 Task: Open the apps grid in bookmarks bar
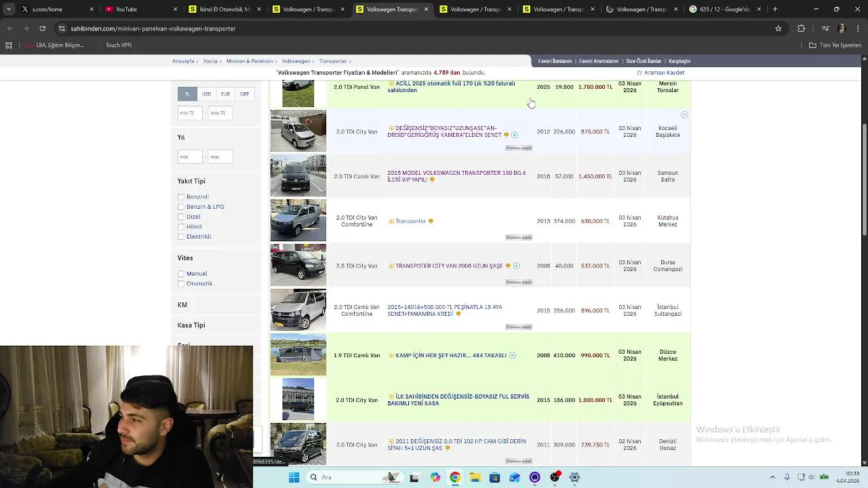[x=9, y=45]
